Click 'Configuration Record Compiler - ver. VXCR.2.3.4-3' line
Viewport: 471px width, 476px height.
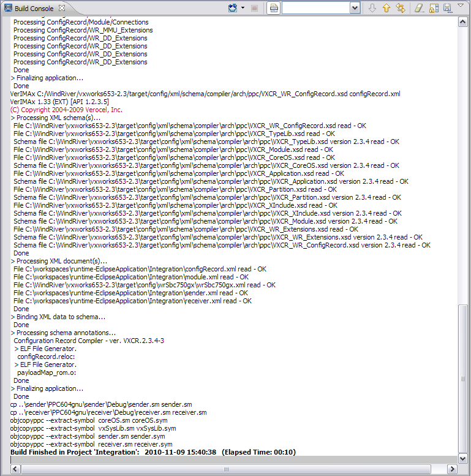tap(89, 341)
